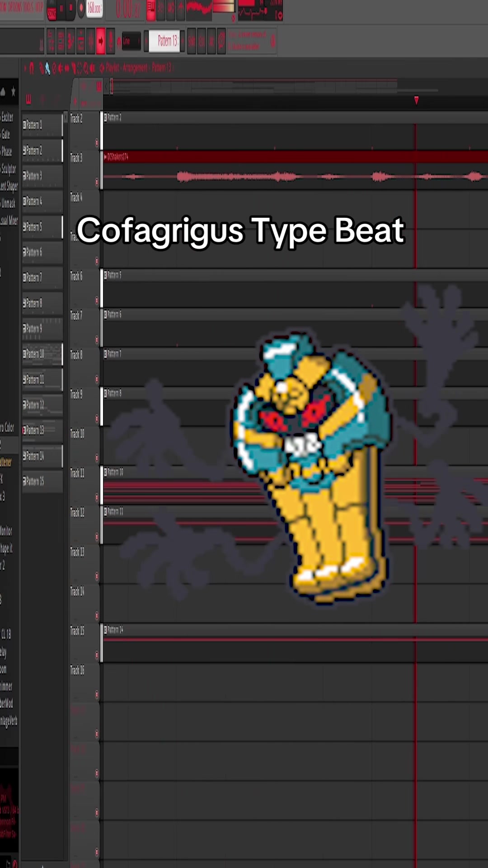
Task: Click the arrow right of Pattern 13 selector
Action: pyautogui.click(x=183, y=41)
